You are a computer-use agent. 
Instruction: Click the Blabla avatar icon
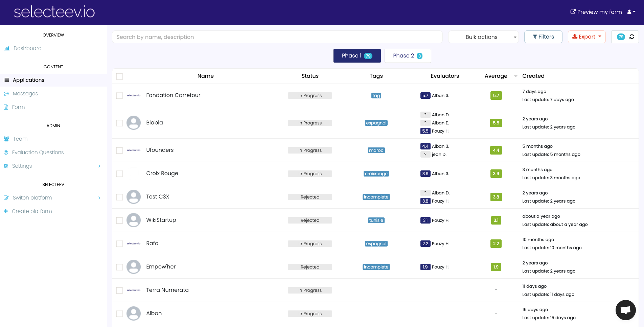[x=134, y=123]
